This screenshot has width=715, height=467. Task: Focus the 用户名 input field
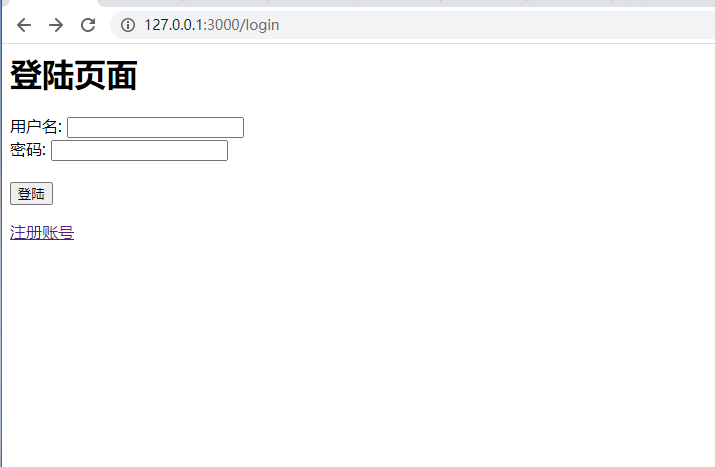click(x=155, y=127)
